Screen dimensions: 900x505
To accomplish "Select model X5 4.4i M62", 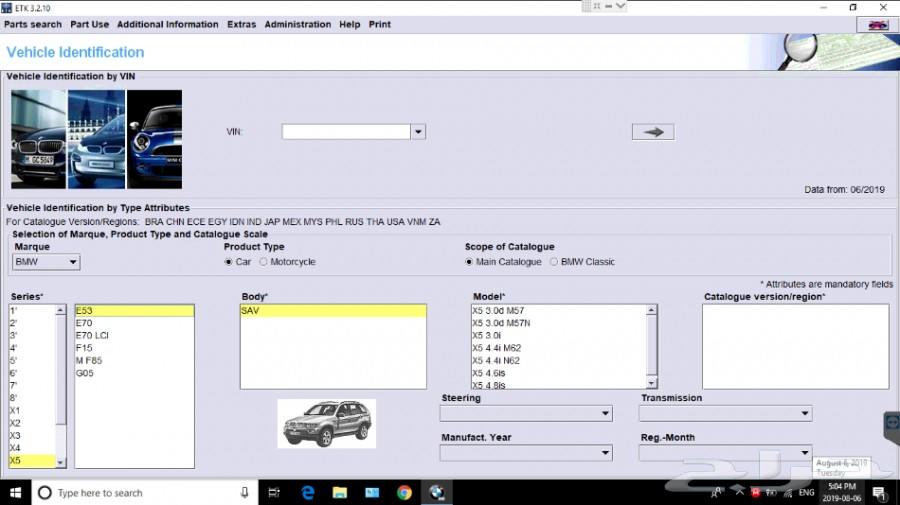I will (x=558, y=348).
